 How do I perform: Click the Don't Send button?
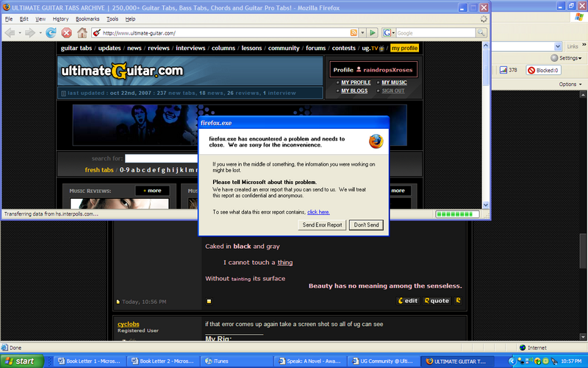coord(366,225)
